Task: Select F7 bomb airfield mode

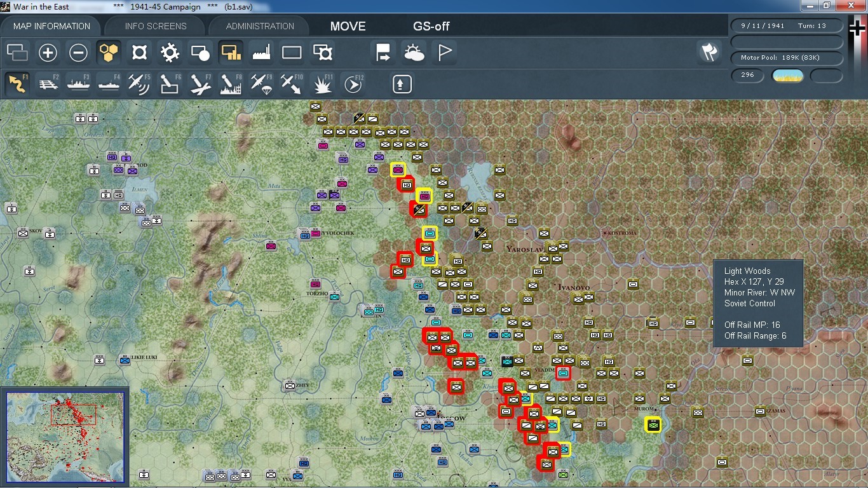Action: 200,84
